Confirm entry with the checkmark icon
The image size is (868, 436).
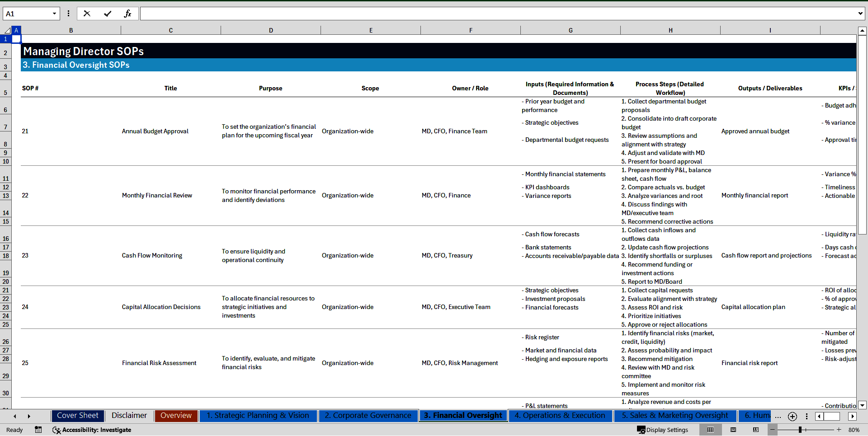[108, 14]
